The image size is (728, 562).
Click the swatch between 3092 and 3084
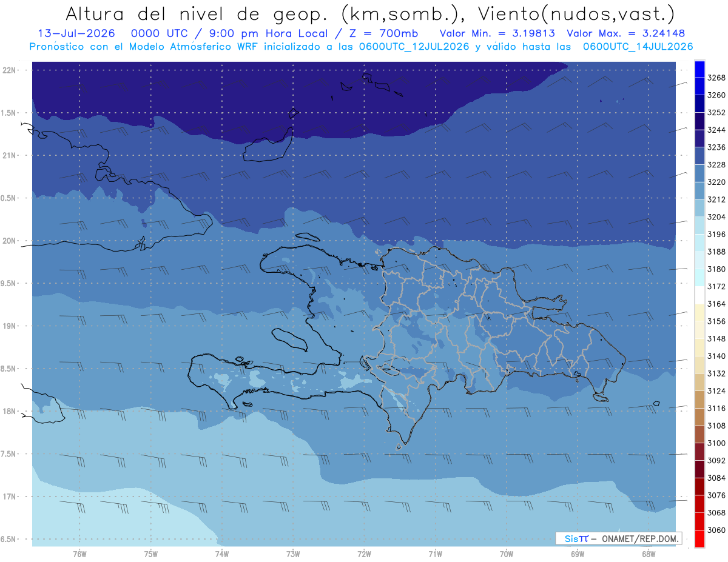pyautogui.click(x=699, y=469)
